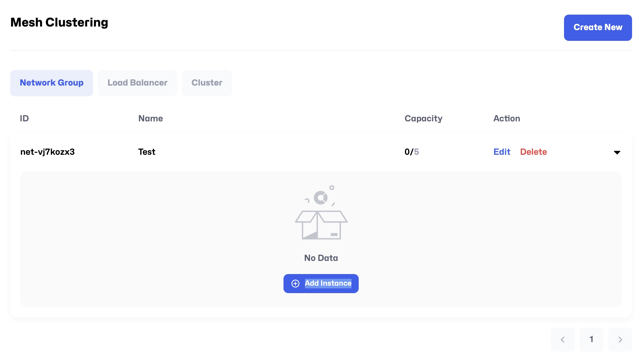
Task: Click the plus circle icon on Add Instance
Action: point(295,284)
